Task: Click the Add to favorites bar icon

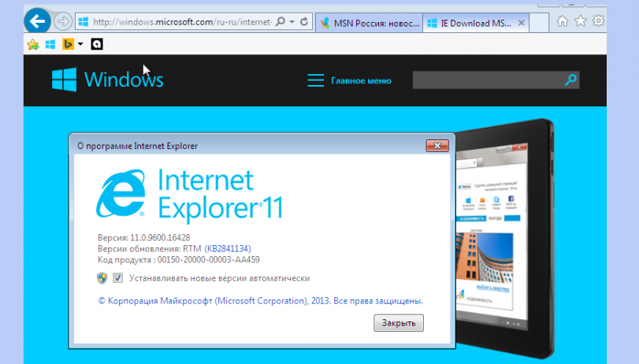Action: point(32,44)
